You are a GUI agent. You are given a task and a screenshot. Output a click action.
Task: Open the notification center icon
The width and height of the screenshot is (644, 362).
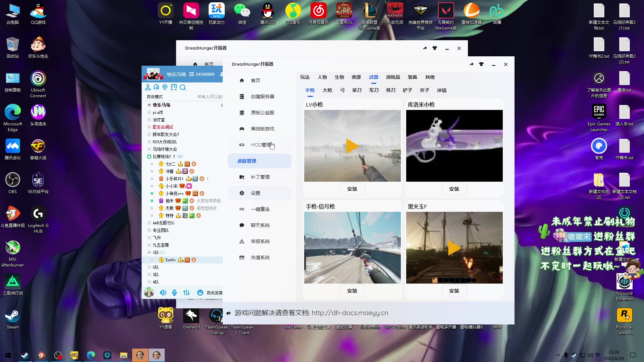[x=633, y=355]
